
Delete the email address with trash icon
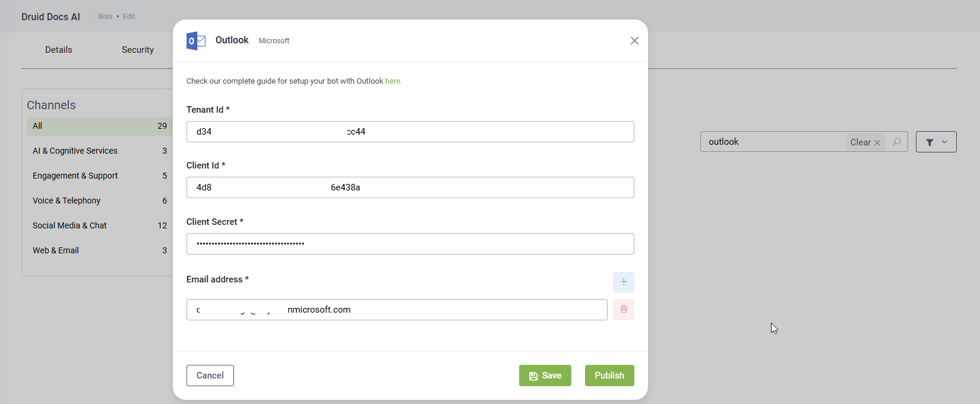[x=623, y=310]
